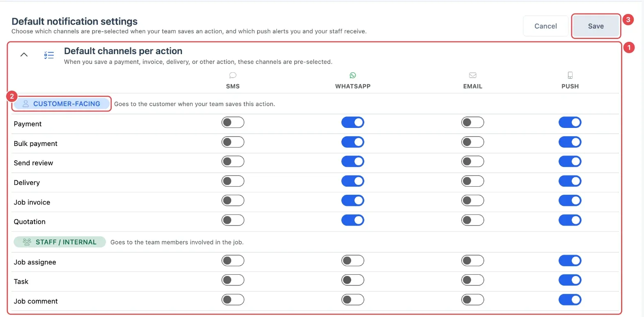This screenshot has width=644, height=317.
Task: Turn off Push for Bulk payment
Action: (570, 142)
